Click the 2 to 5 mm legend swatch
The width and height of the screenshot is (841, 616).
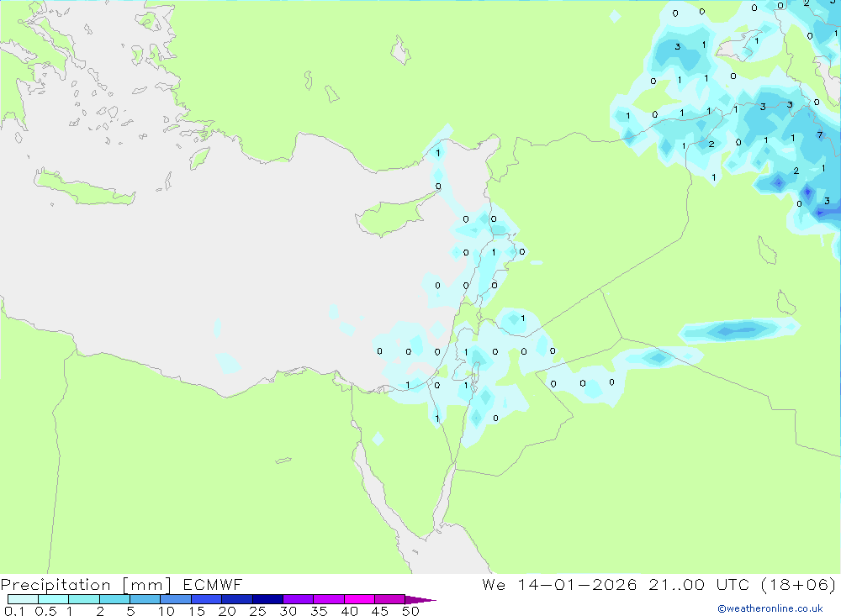(114, 599)
